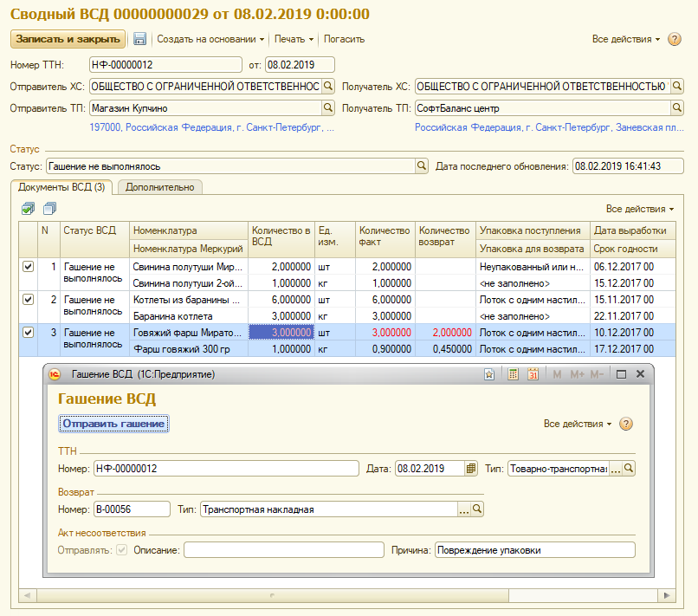Click the check all rows icon
Image resolution: width=698 pixels, height=616 pixels.
28,209
